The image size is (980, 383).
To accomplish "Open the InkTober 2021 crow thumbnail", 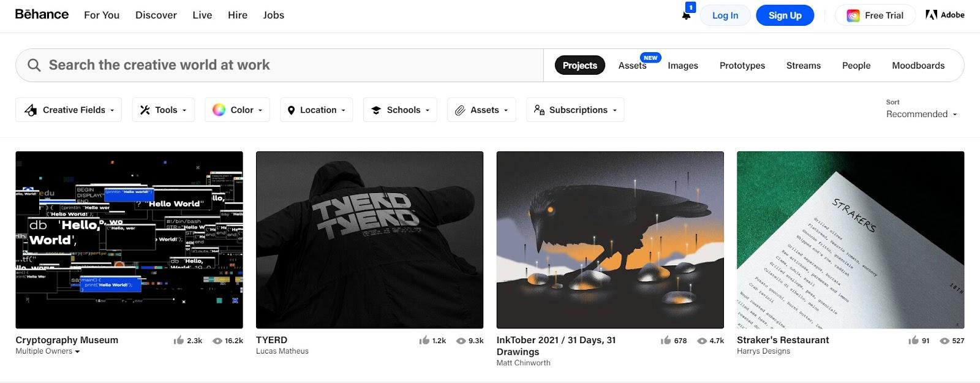I will click(610, 240).
